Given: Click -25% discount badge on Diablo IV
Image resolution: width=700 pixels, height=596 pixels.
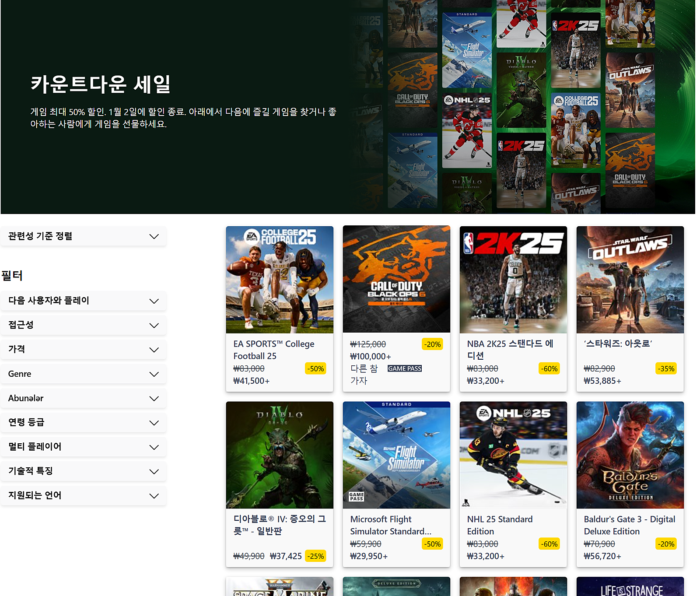Looking at the screenshot, I should coord(315,556).
